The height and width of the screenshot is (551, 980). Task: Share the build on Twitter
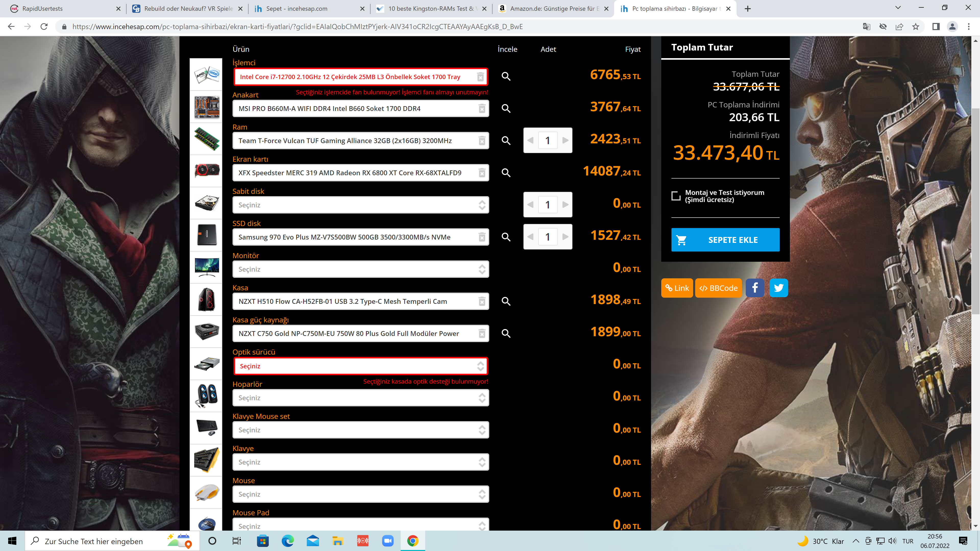tap(778, 288)
